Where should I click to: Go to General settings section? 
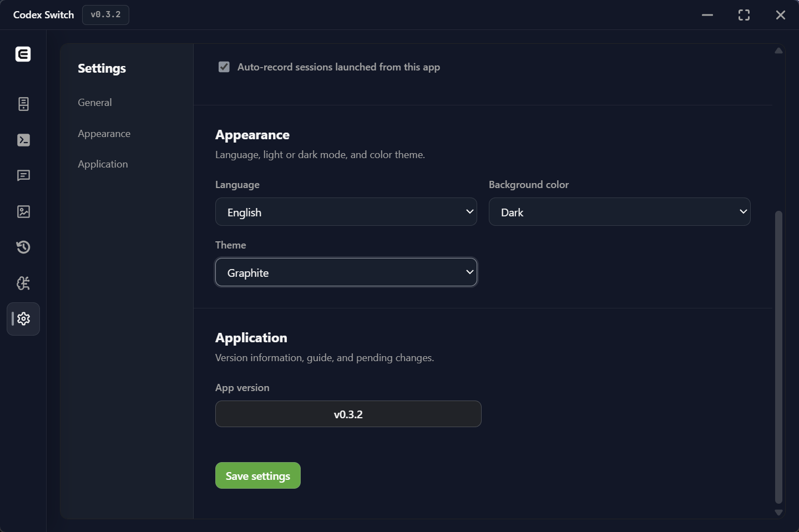click(95, 103)
